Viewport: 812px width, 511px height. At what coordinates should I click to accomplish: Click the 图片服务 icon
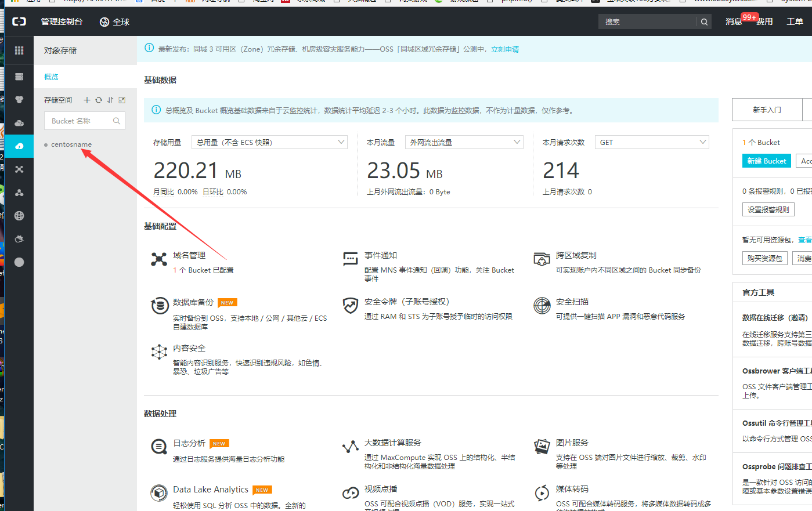tap(542, 446)
